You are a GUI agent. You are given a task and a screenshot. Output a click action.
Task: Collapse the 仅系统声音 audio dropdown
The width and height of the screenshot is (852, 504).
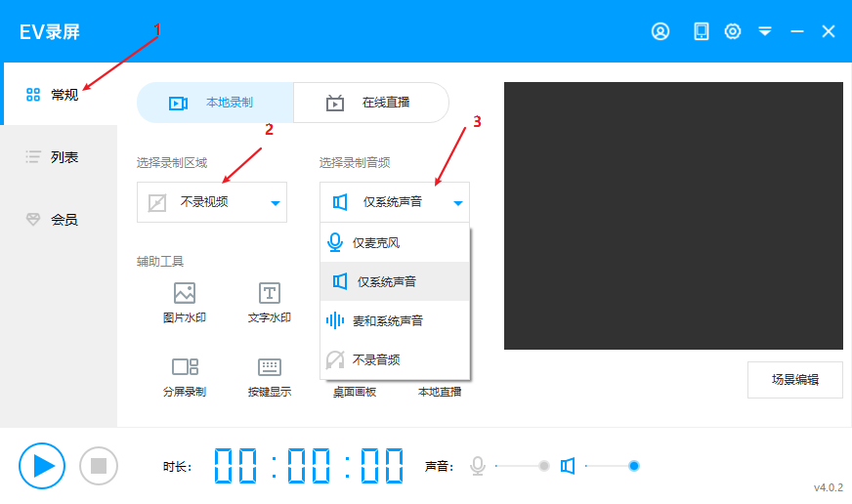coord(395,202)
